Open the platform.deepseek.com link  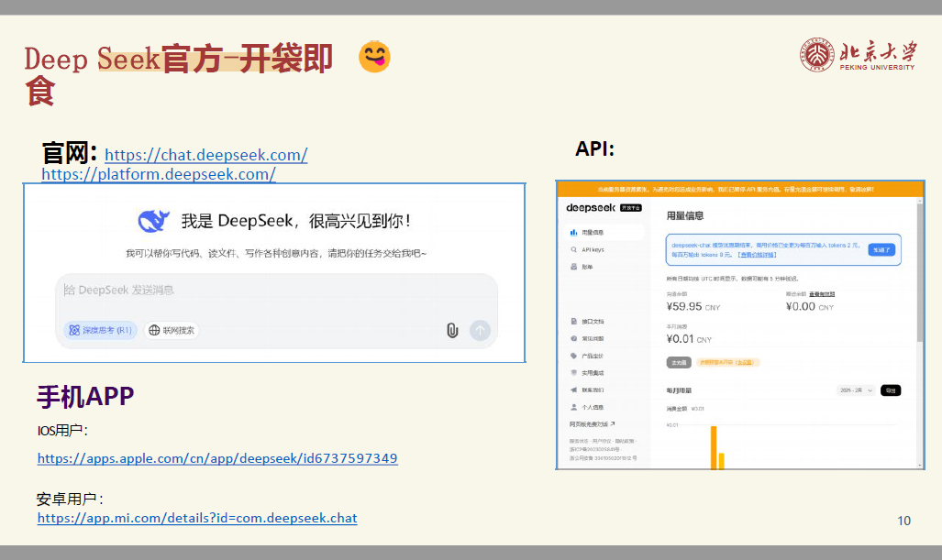coord(159,174)
